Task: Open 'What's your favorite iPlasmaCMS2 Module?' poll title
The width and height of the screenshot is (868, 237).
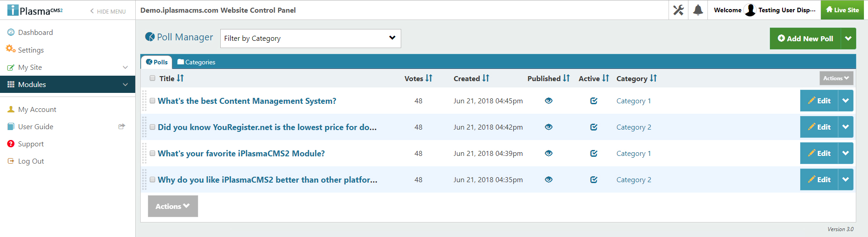Action: coord(241,153)
